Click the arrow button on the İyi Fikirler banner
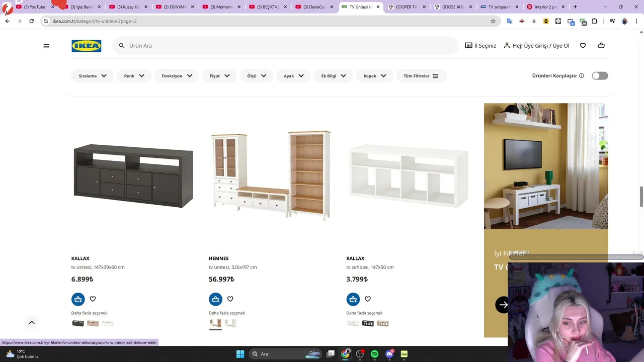This screenshot has height=362, width=644. [x=502, y=305]
